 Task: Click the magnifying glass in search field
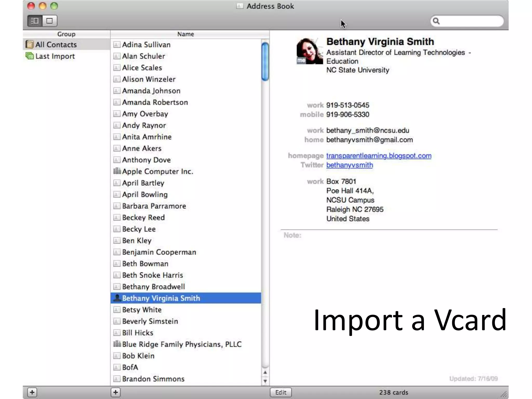coord(436,21)
